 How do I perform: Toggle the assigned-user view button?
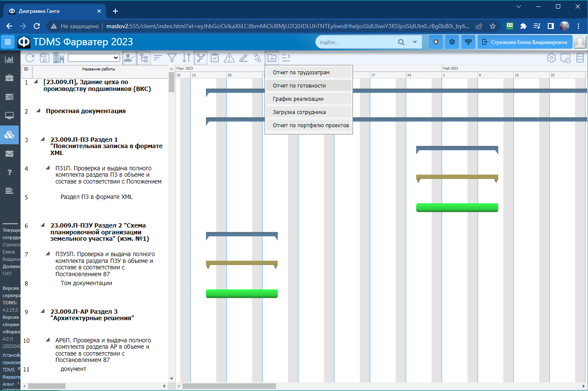pos(129,58)
